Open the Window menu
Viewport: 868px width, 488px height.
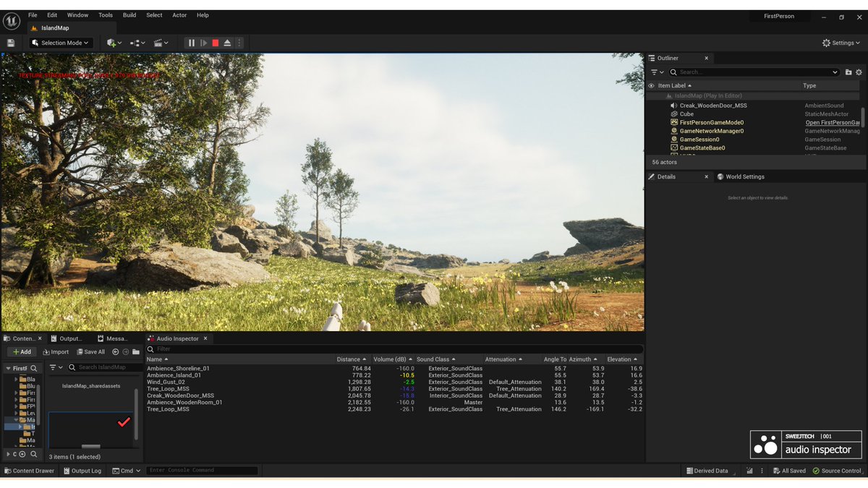coord(77,15)
